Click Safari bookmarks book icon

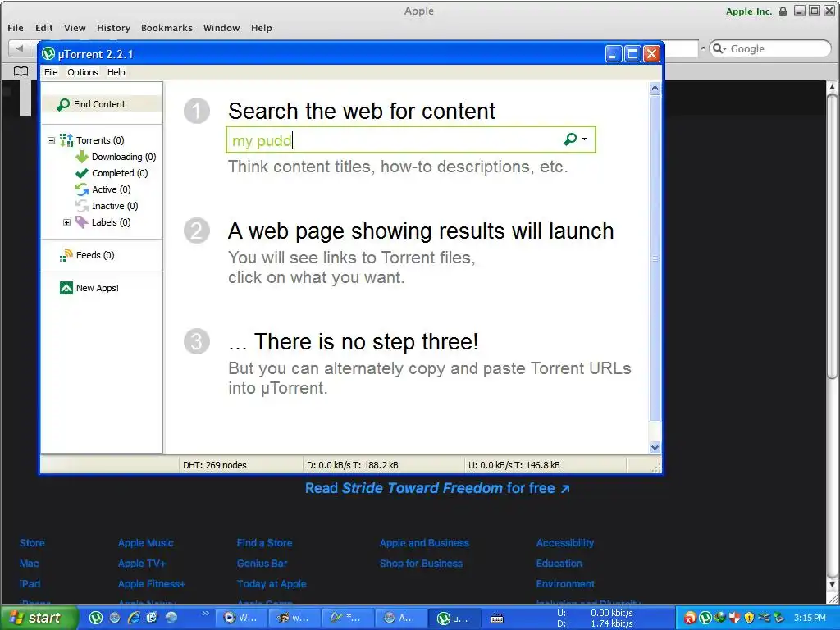(21, 71)
